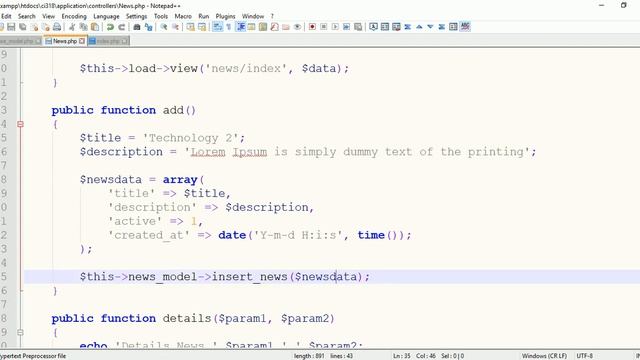The image size is (640, 360).
Task: Click 'Ln : 35' in status bar
Action: tap(402, 356)
